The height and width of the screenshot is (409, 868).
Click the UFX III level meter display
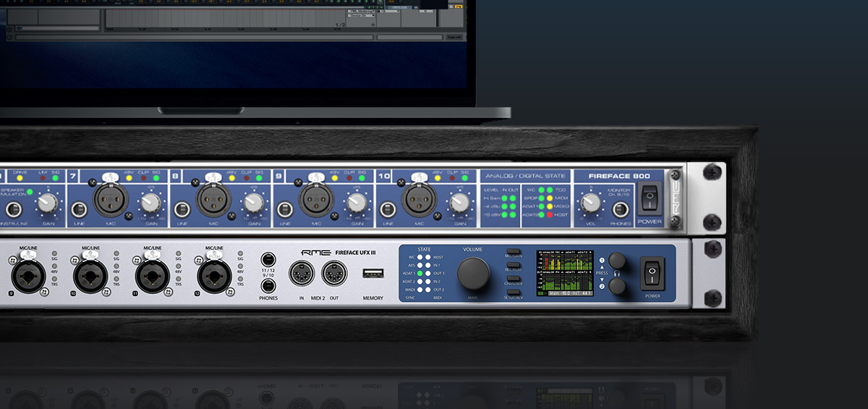564,274
